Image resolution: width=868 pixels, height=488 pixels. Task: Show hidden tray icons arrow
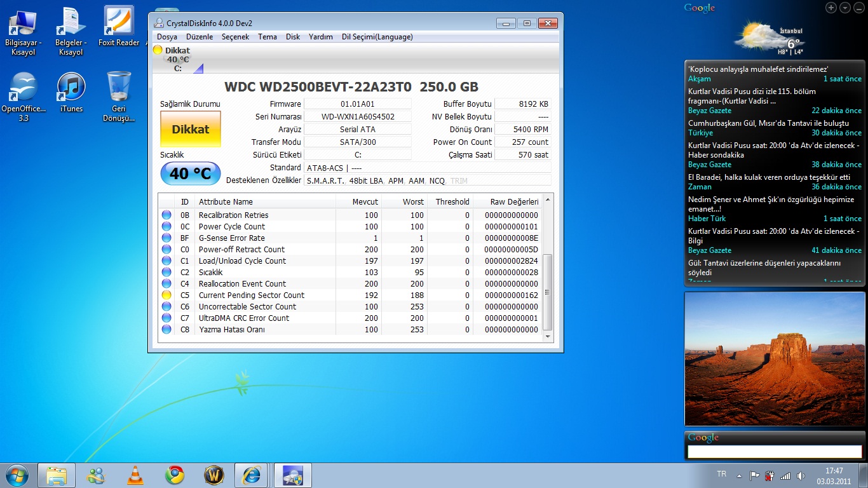tap(739, 475)
